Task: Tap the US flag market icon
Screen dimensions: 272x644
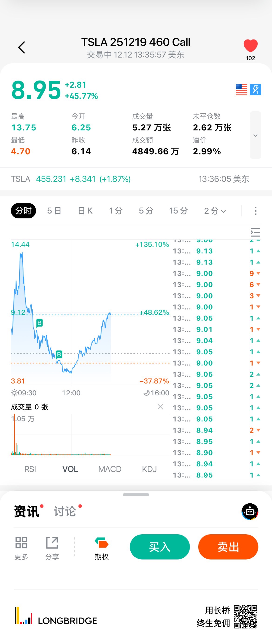Action: tap(241, 89)
